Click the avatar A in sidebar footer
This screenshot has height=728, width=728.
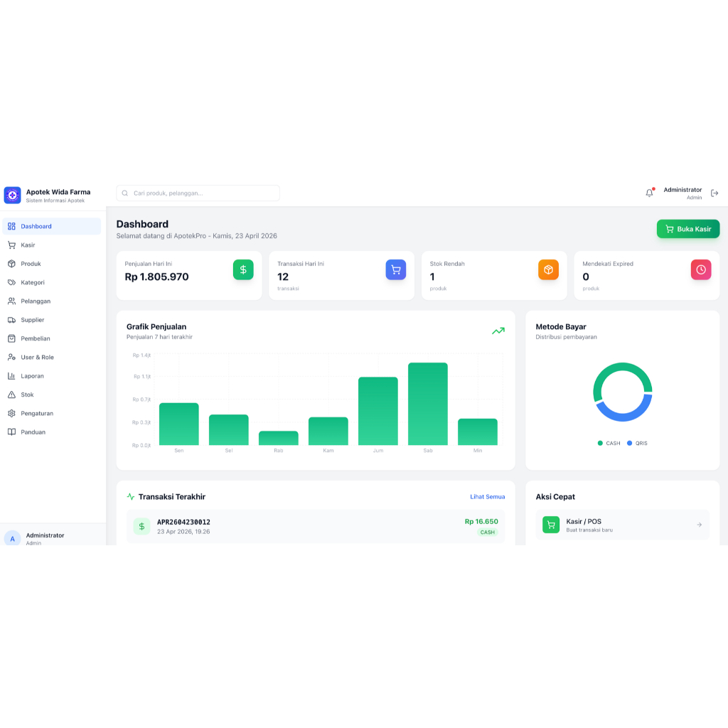tap(13, 539)
